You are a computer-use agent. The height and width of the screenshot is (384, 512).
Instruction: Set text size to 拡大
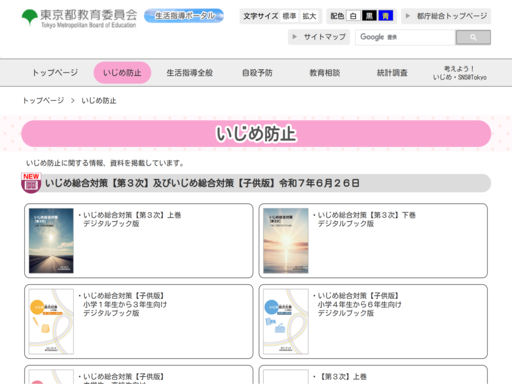click(309, 16)
